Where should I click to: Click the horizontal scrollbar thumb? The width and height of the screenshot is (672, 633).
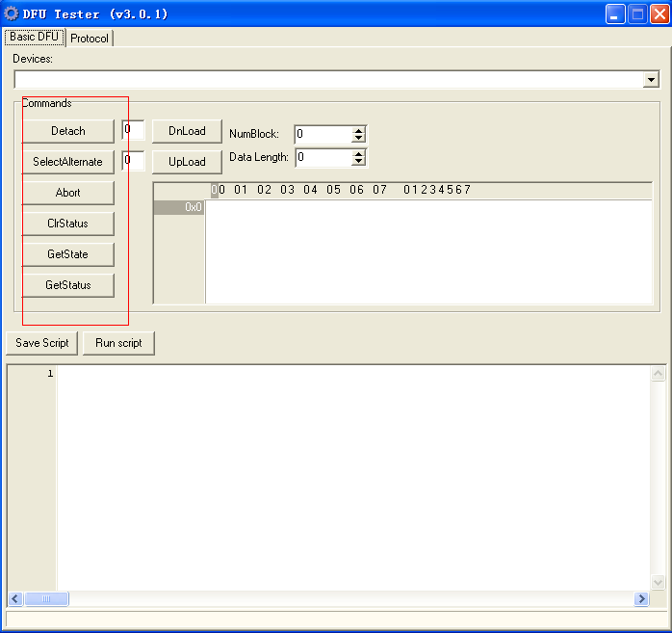pyautogui.click(x=46, y=598)
